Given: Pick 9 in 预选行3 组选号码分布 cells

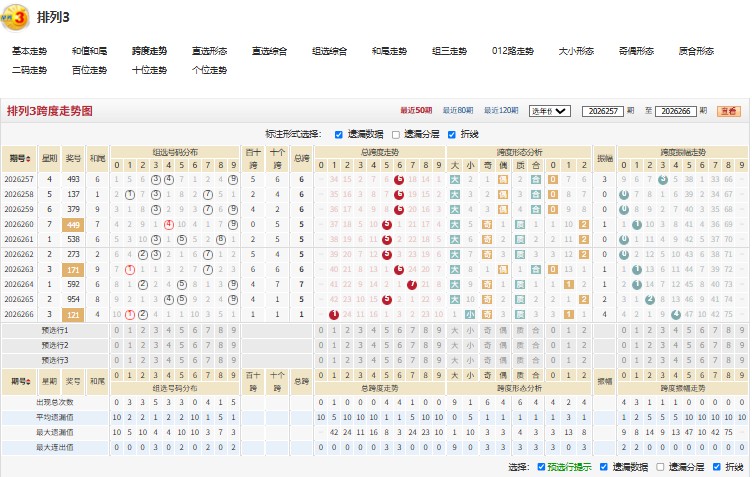Looking at the screenshot, I should [234, 360].
